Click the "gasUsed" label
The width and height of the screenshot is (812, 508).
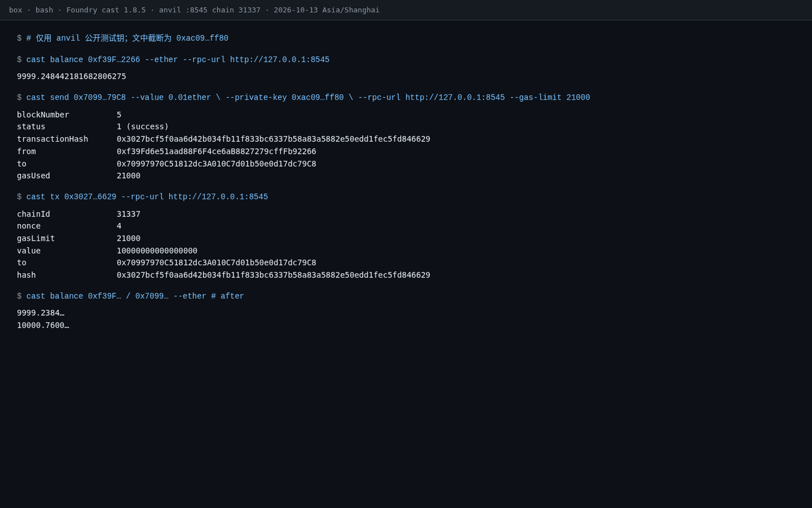34,176
